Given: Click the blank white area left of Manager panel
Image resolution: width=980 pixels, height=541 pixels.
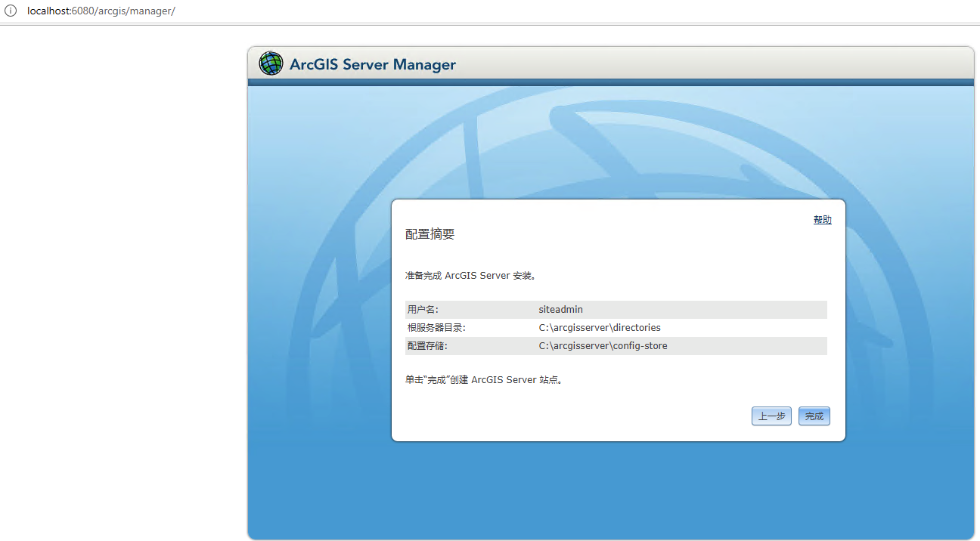Looking at the screenshot, I should click(x=121, y=287).
